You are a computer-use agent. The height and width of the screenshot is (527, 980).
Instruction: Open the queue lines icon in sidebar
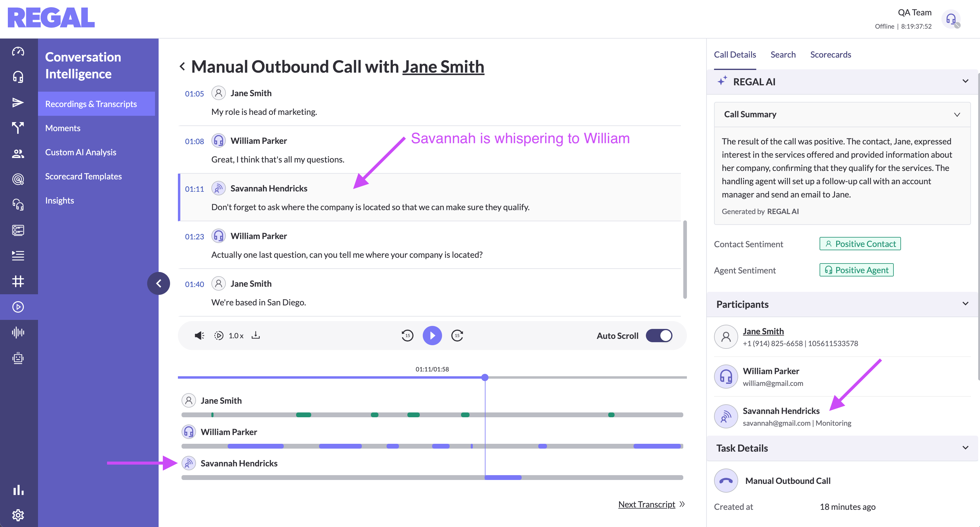coord(18,256)
